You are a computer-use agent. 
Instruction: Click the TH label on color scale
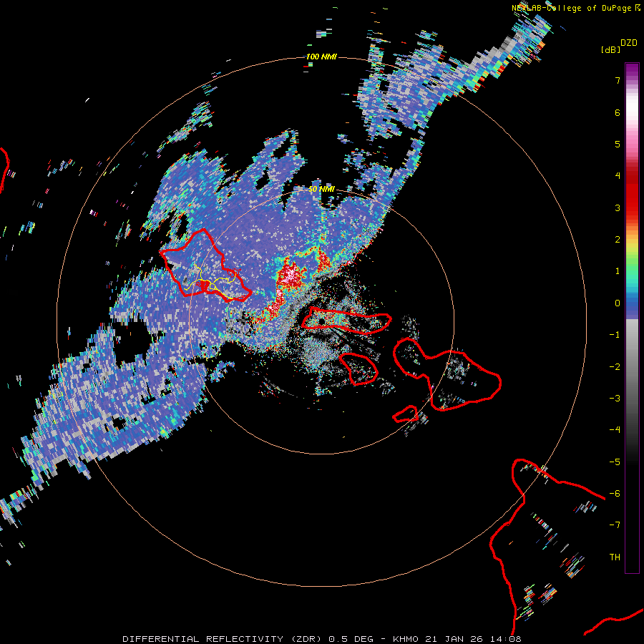pos(615,557)
